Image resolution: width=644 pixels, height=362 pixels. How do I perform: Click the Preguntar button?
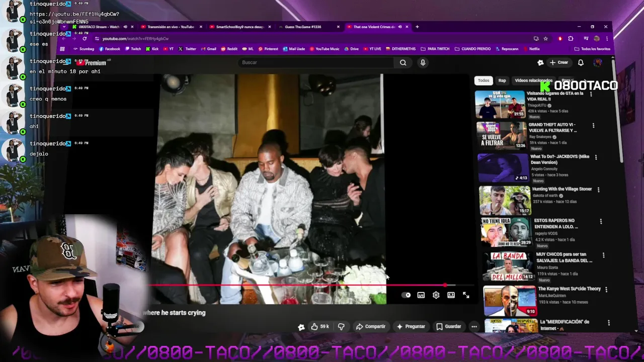411,326
